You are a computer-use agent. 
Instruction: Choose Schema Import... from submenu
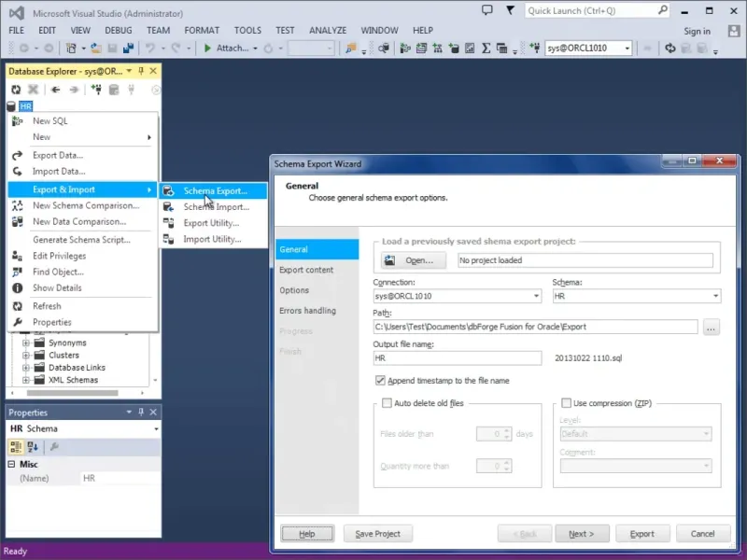pyautogui.click(x=214, y=206)
